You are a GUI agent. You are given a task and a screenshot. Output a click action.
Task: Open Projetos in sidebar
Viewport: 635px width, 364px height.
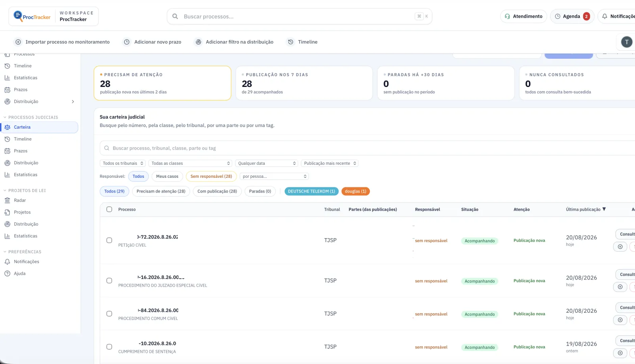coord(22,212)
